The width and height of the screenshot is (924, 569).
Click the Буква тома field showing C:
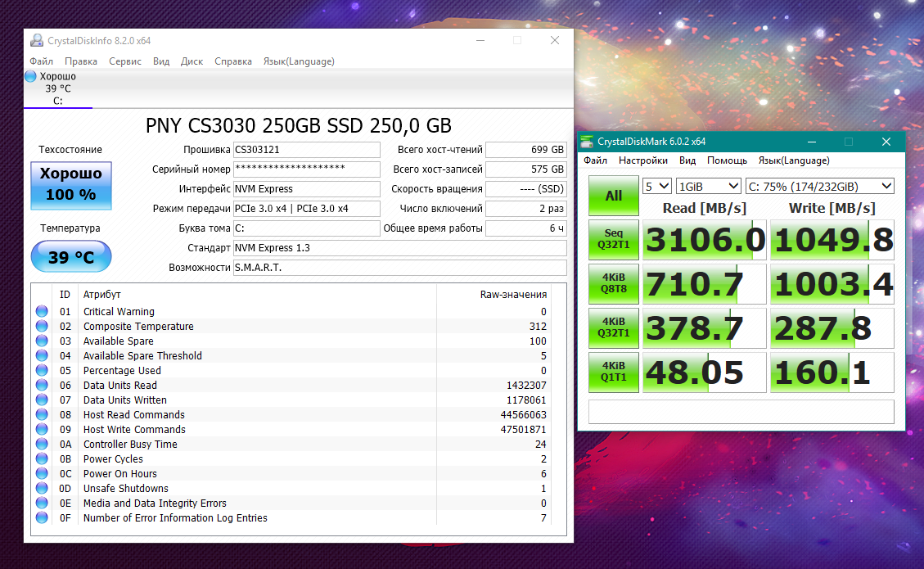pos(306,228)
